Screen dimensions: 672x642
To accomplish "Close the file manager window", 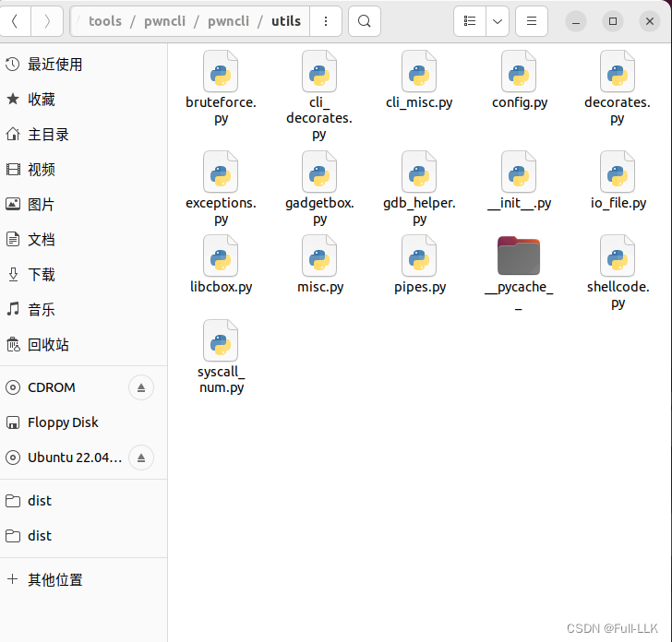I will pos(650,21).
